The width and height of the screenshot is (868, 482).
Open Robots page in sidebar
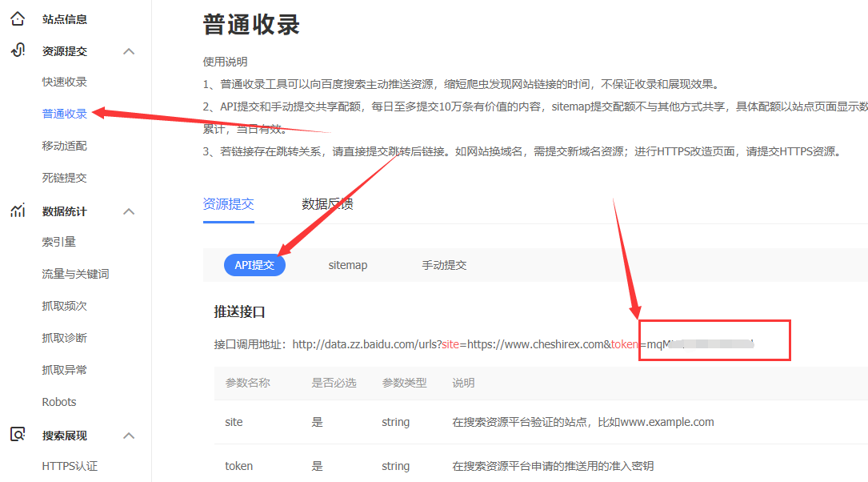coord(59,402)
